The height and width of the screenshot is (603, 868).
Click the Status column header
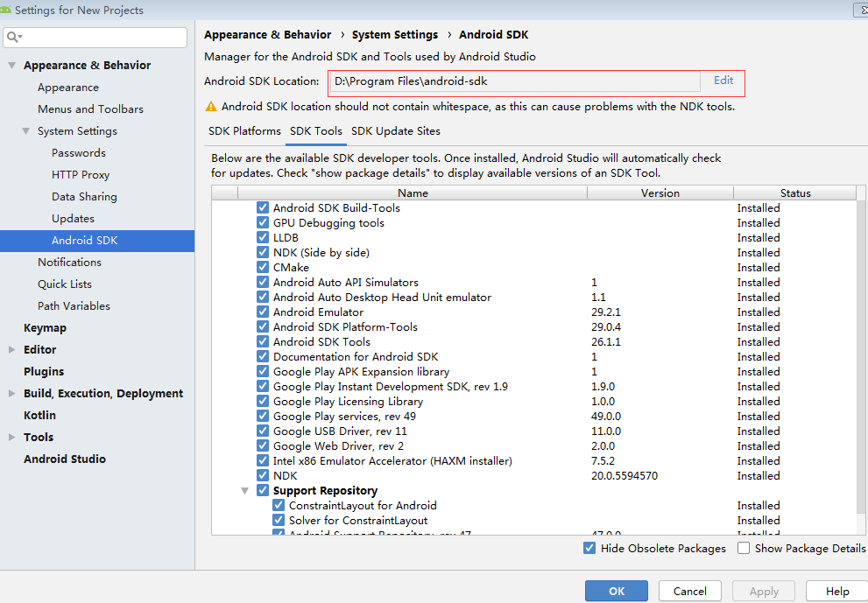(795, 193)
